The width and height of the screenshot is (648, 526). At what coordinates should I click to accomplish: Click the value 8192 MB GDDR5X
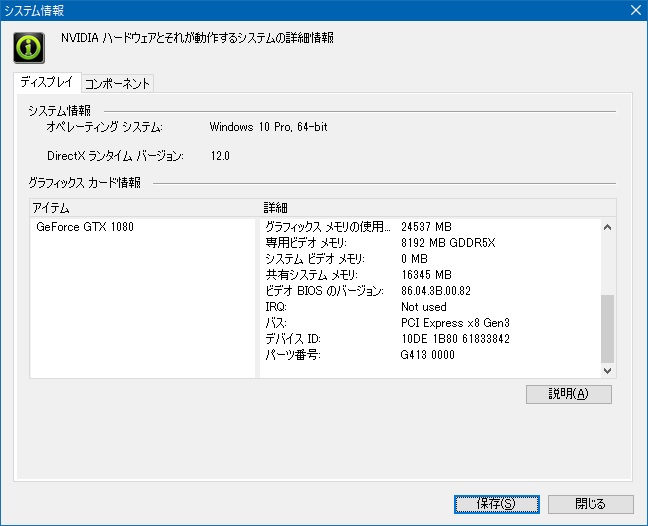coord(448,243)
